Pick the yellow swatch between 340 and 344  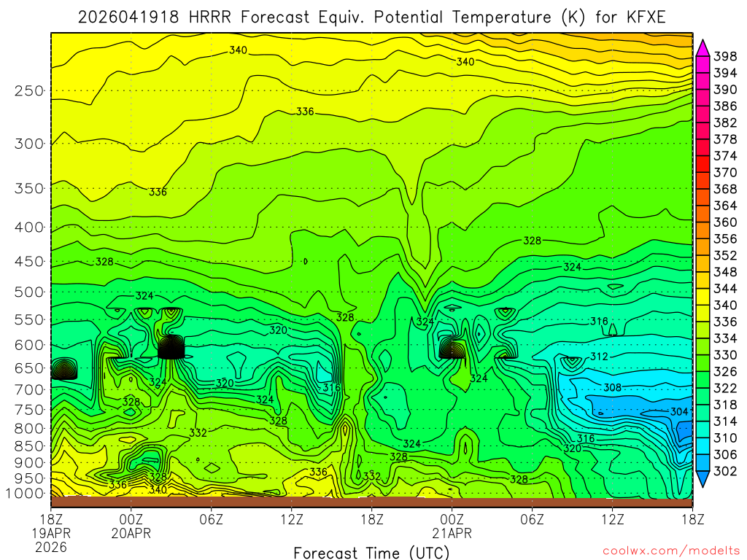click(703, 297)
